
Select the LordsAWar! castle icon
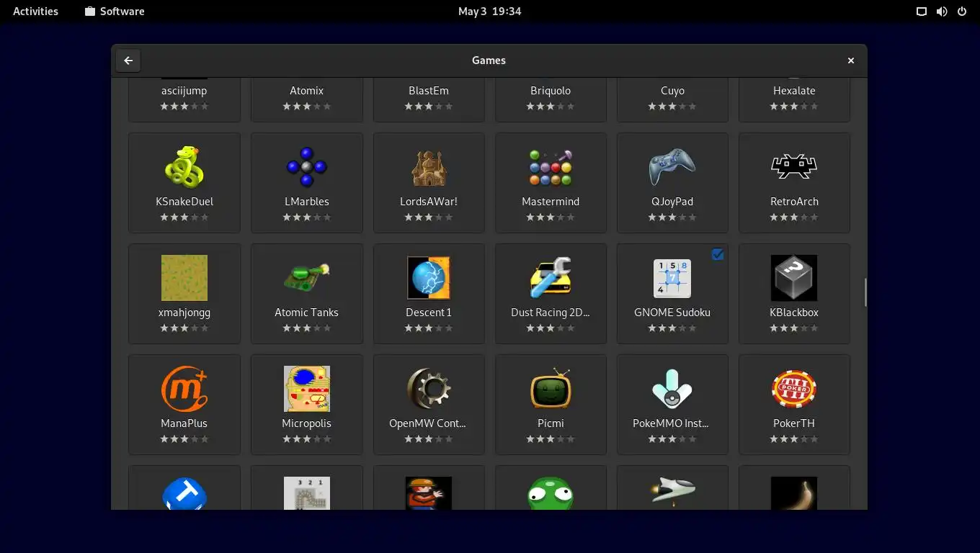click(429, 167)
